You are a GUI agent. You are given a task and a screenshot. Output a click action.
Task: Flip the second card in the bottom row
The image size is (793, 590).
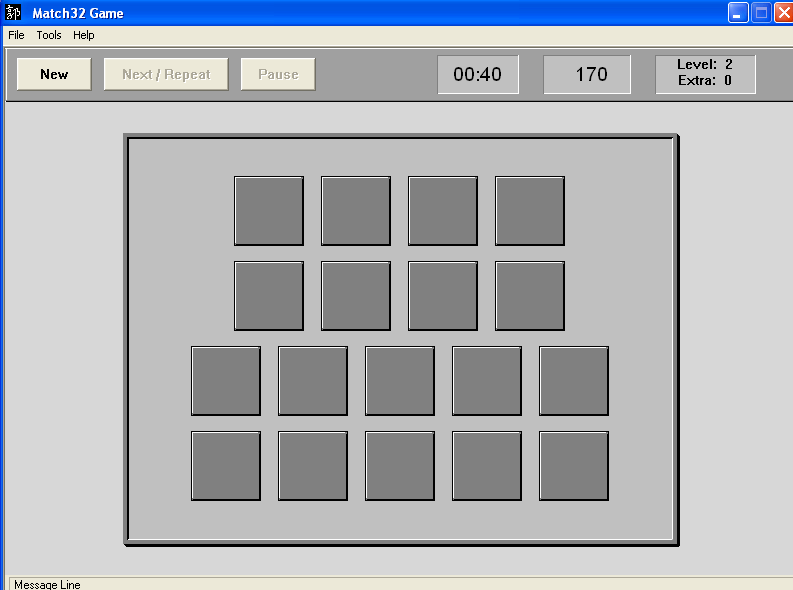pos(313,466)
